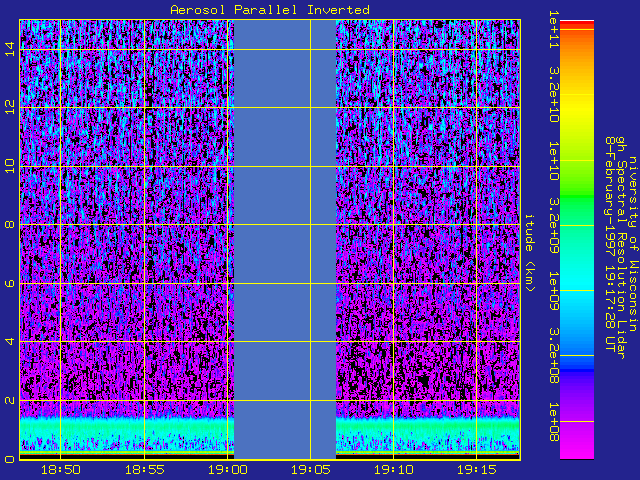This screenshot has height=480, width=640.
Task: Click the altitude label 10
Action: pyautogui.click(x=10, y=166)
